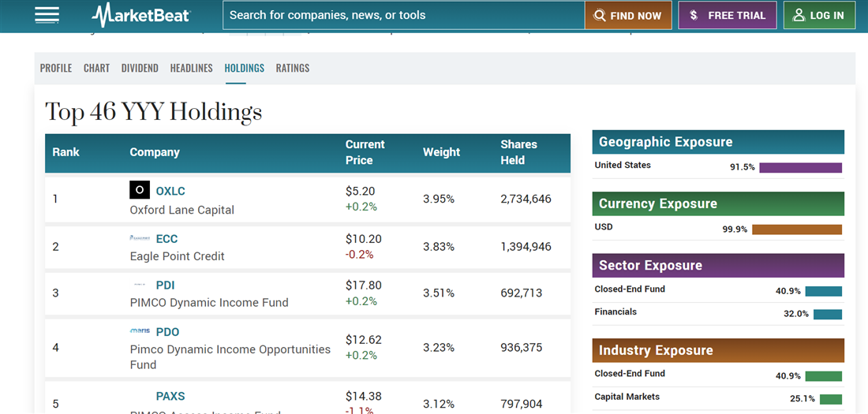The image size is (868, 414).
Task: Open the ECC ticker link
Action: (166, 239)
